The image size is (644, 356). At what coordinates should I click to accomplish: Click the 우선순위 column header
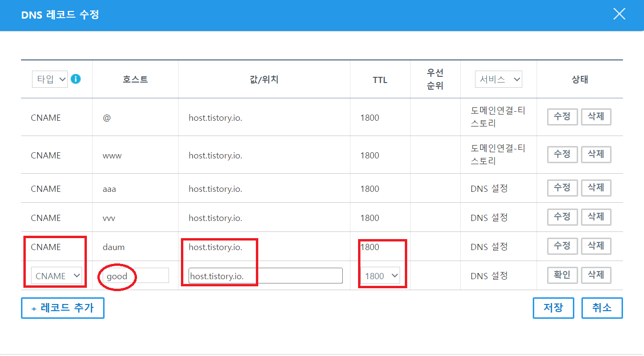pyautogui.click(x=435, y=79)
